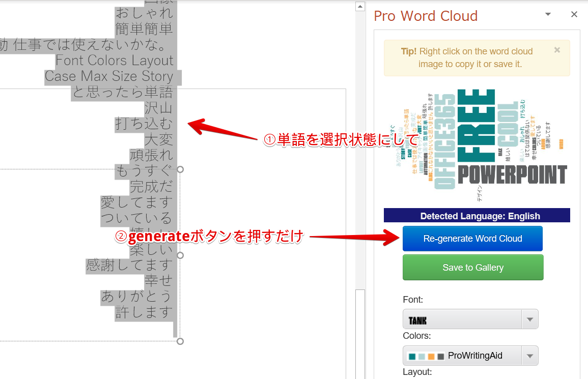
Task: Click the text box handle beside 'もうすぐ'
Action: [180, 169]
